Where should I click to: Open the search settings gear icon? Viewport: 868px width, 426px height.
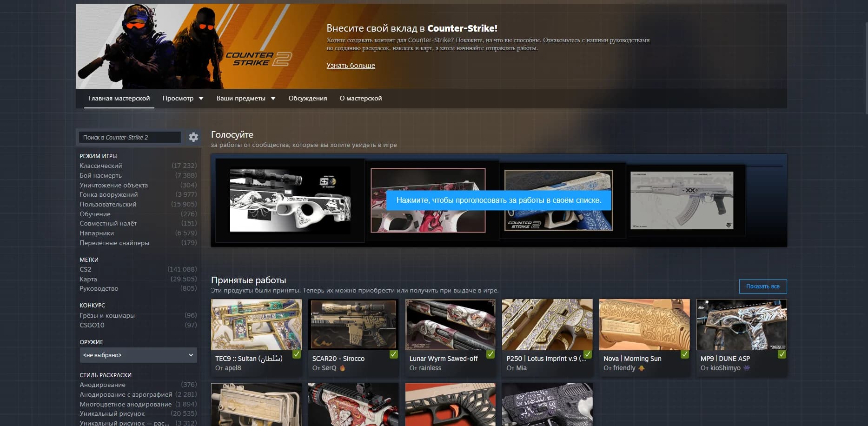pos(193,137)
